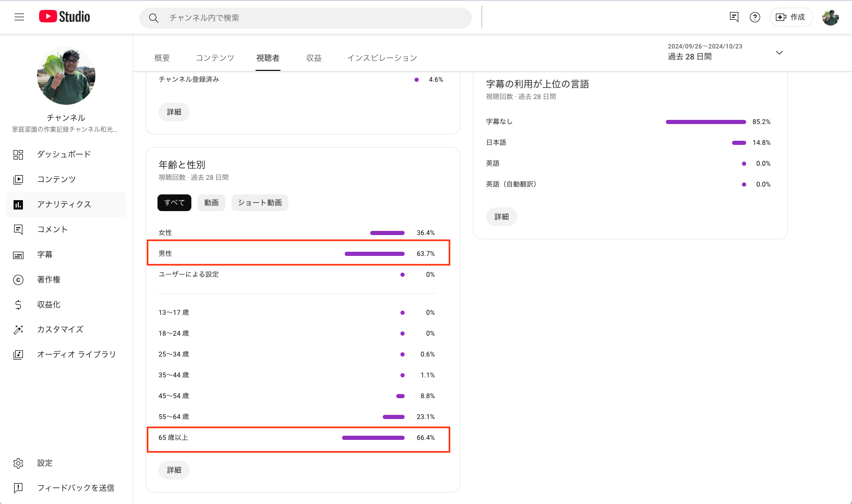Click 詳細 under age and gender card

tap(174, 470)
